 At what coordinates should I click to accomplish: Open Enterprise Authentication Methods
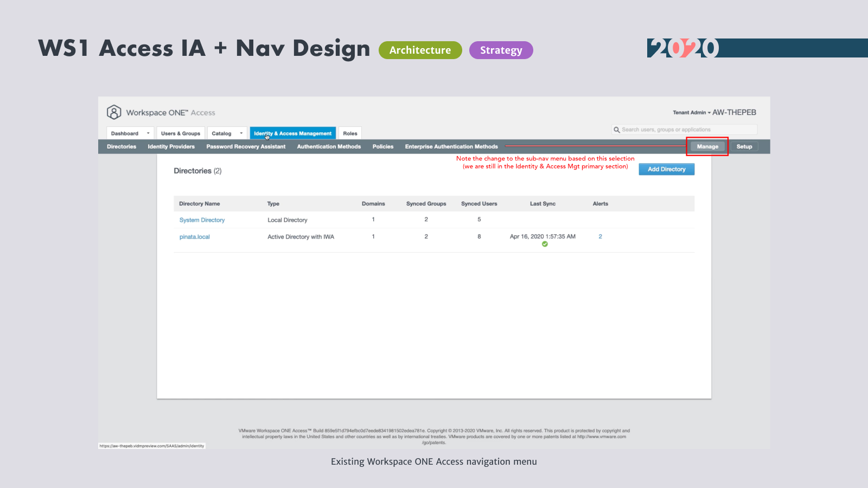coord(451,146)
